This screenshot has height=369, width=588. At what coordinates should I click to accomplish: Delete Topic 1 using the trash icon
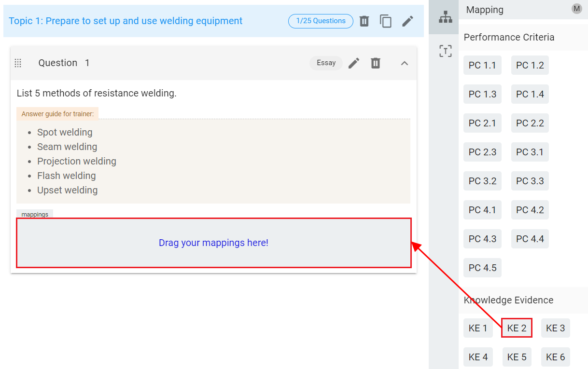tap(364, 21)
